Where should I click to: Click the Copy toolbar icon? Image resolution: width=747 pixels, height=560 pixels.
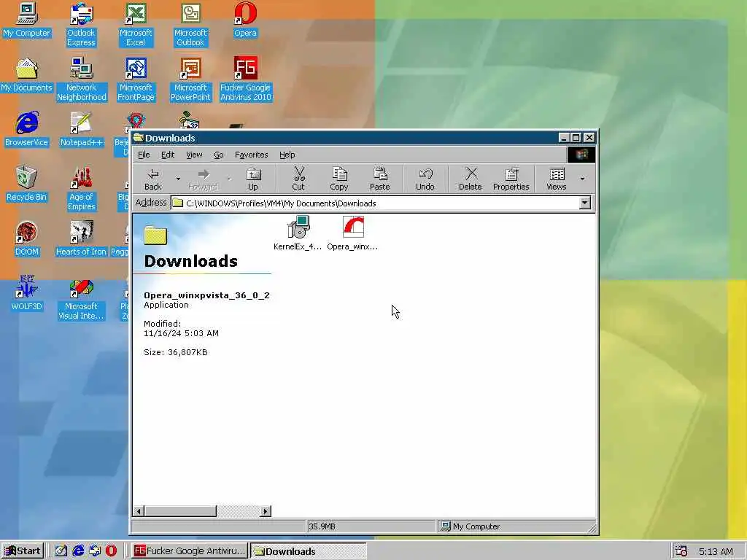click(x=339, y=179)
